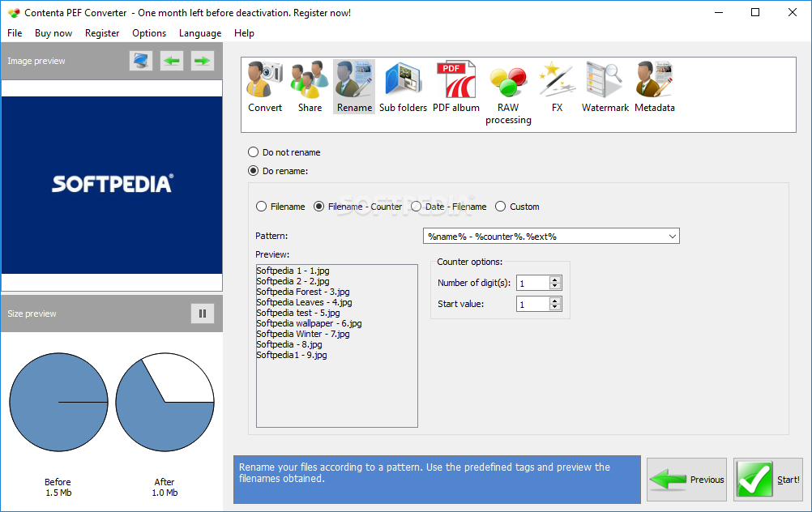Choose the Custom pattern radio button
Image resolution: width=812 pixels, height=512 pixels.
point(517,207)
